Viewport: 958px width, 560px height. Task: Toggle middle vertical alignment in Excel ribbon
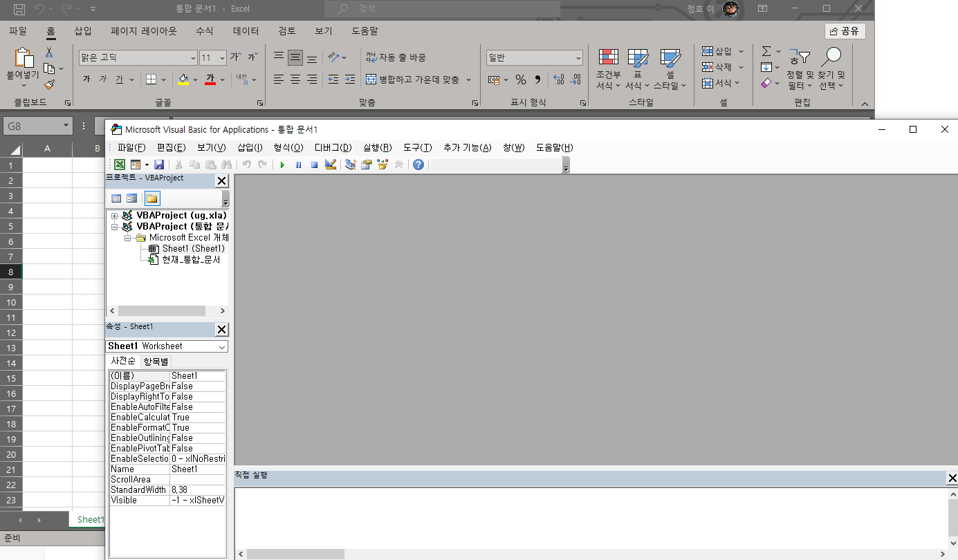coord(295,57)
